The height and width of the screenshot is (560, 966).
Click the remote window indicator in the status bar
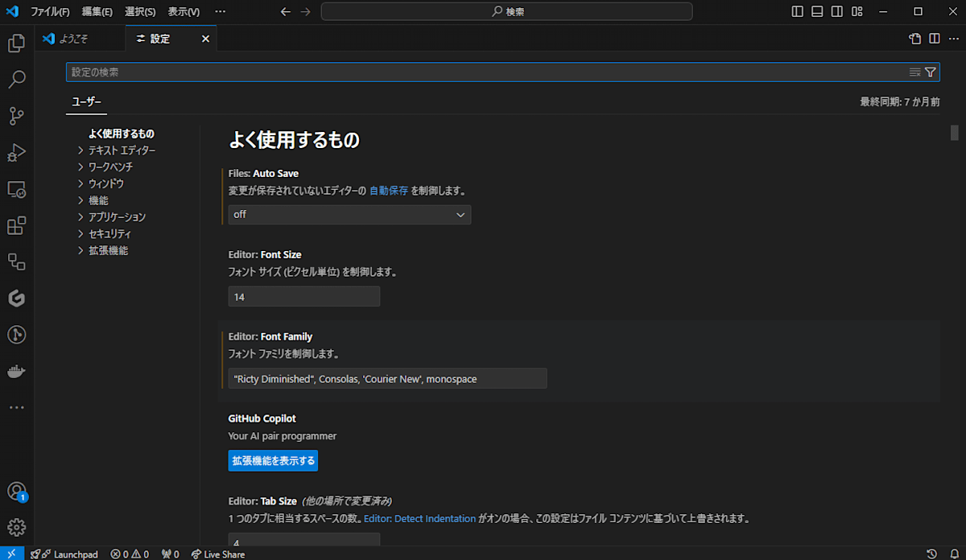coord(11,554)
